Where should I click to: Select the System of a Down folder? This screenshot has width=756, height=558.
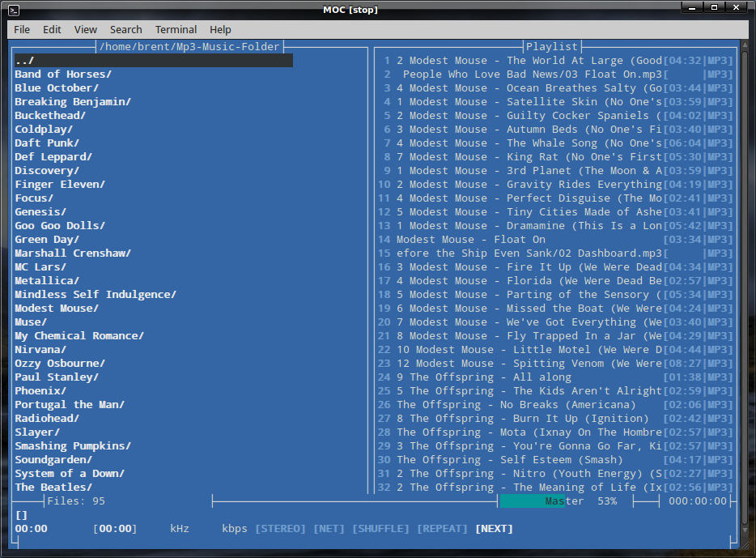[x=70, y=474]
